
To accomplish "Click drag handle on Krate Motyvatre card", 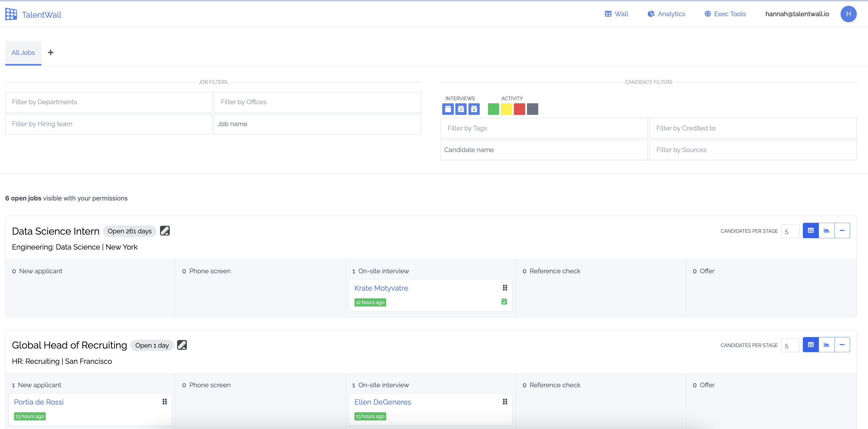I will pyautogui.click(x=505, y=288).
